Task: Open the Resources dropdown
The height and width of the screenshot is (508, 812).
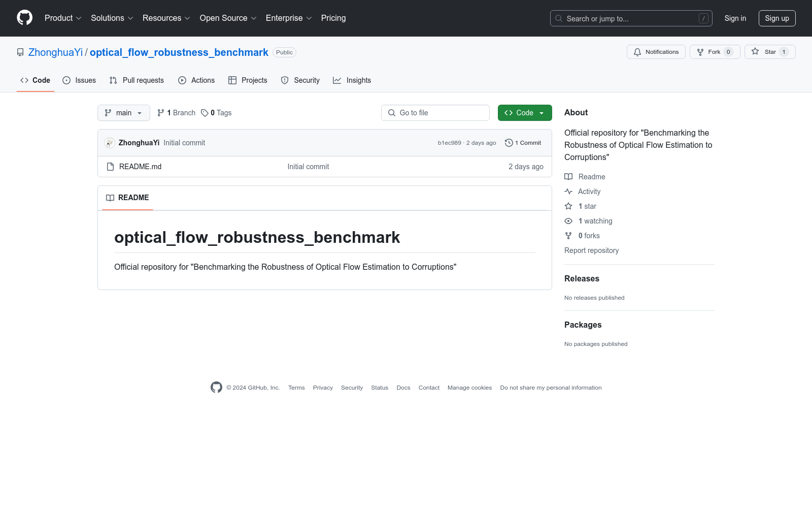Action: [x=166, y=18]
